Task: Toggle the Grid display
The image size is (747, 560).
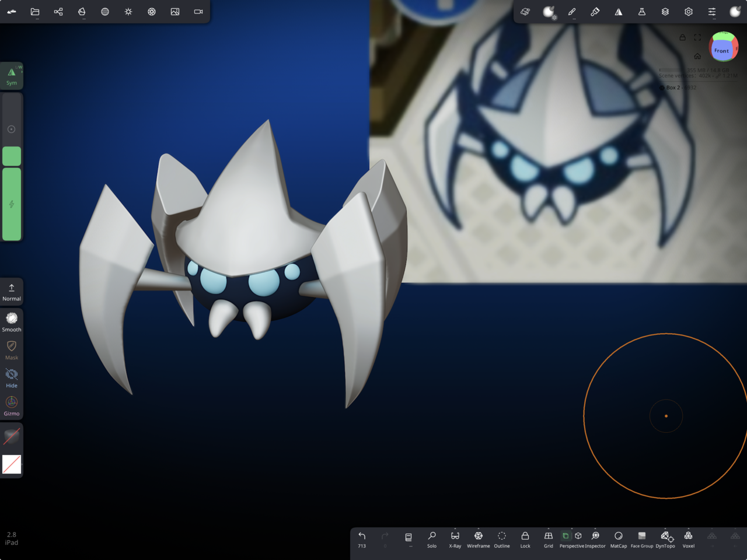Action: coord(549,540)
